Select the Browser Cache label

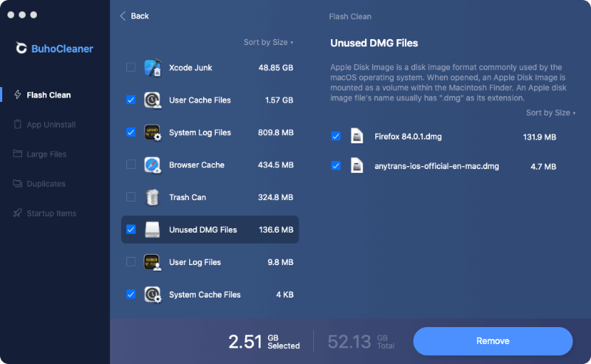pyautogui.click(x=197, y=165)
